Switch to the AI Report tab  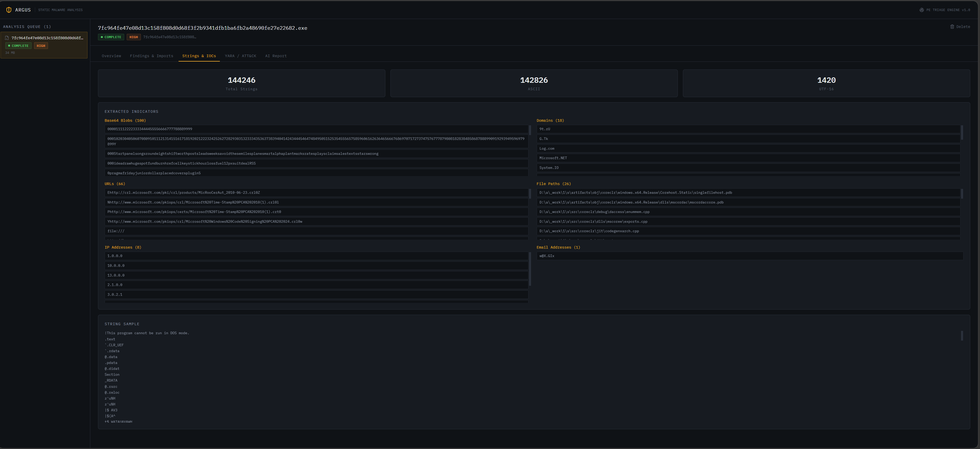coord(276,56)
